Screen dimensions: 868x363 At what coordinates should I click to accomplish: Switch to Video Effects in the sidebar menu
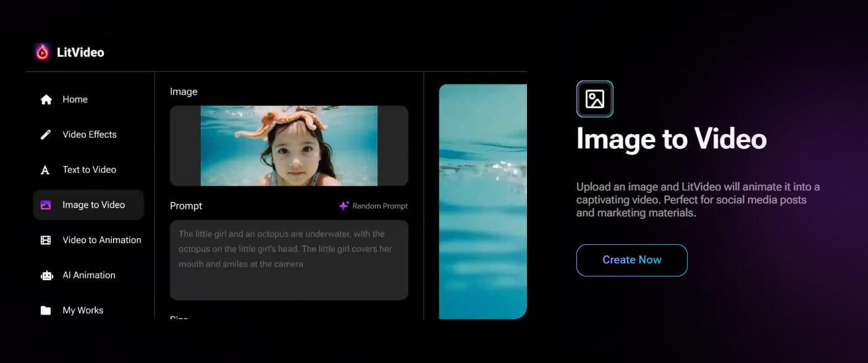[90, 134]
